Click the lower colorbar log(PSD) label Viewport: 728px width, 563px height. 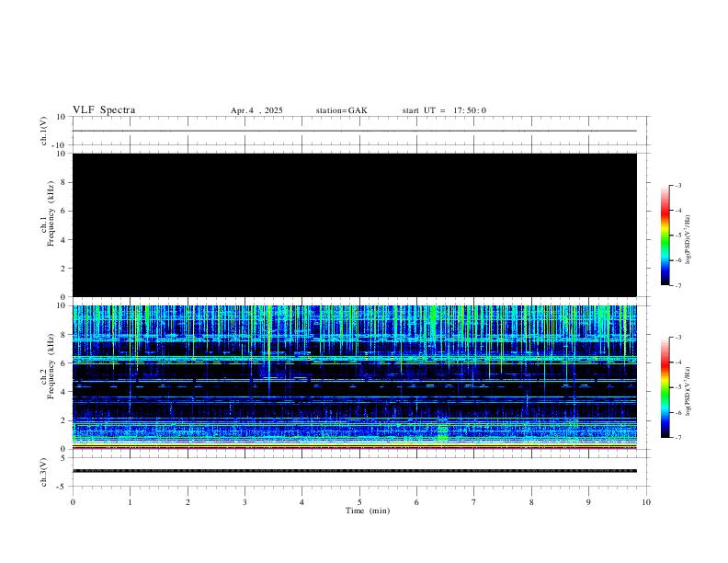point(688,392)
